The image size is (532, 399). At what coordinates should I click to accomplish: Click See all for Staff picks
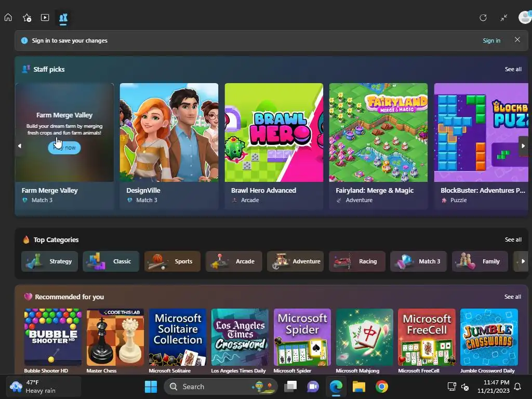513,69
